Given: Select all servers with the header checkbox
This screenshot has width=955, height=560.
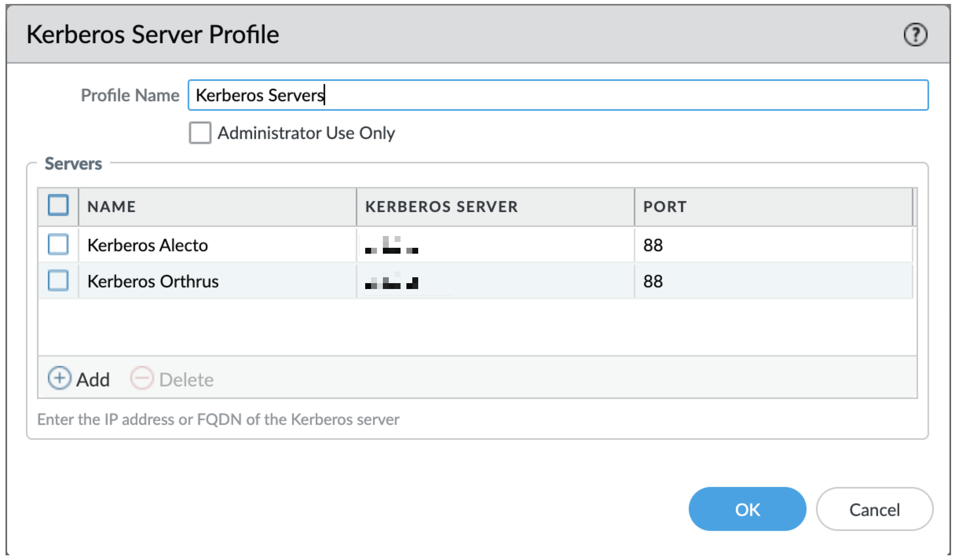Looking at the screenshot, I should click(58, 206).
